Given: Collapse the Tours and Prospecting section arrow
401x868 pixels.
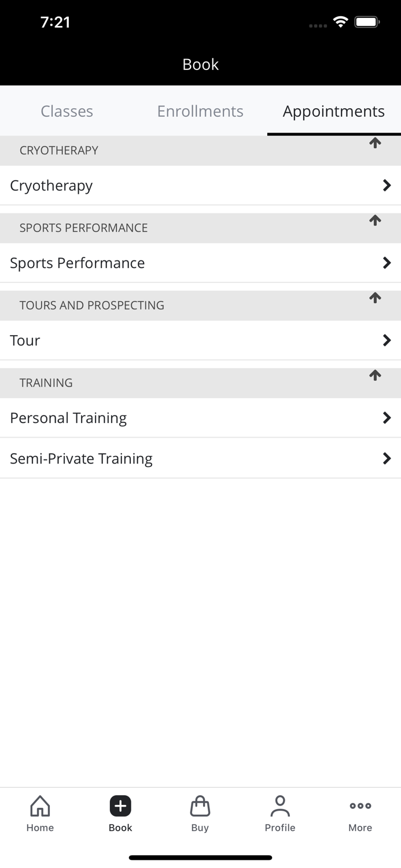Looking at the screenshot, I should 375,298.
